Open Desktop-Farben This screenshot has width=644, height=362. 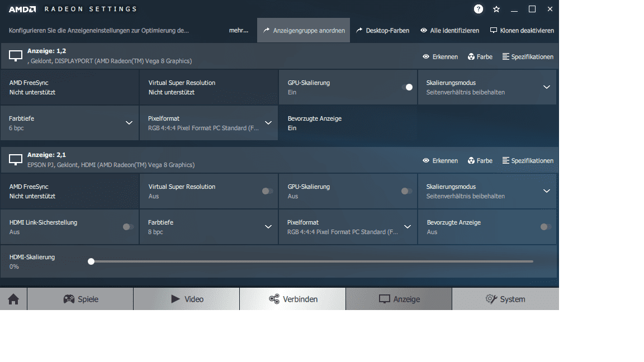click(x=382, y=30)
